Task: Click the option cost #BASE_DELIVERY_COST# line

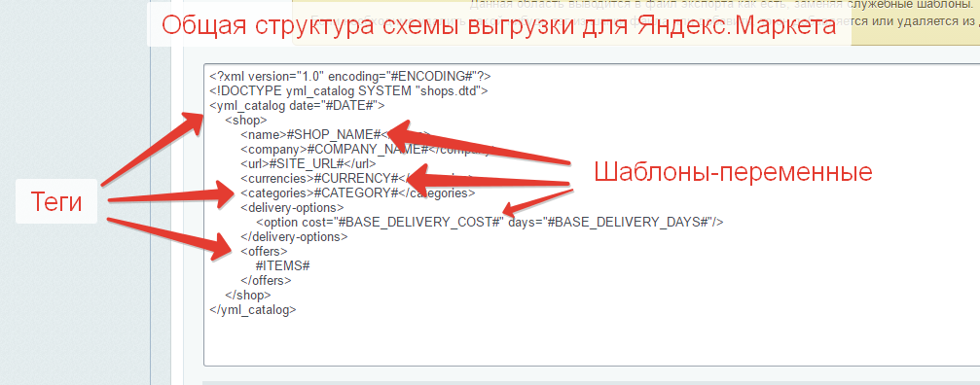Action: (490, 222)
